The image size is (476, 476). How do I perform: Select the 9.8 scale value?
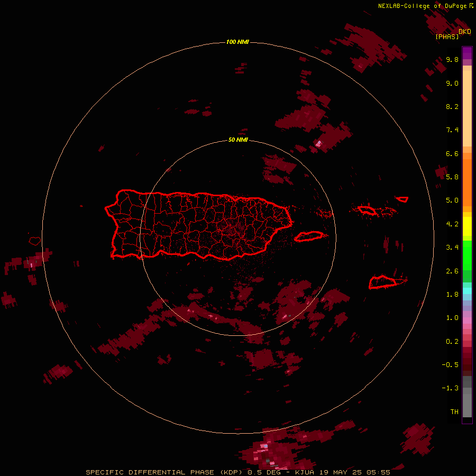click(x=452, y=59)
